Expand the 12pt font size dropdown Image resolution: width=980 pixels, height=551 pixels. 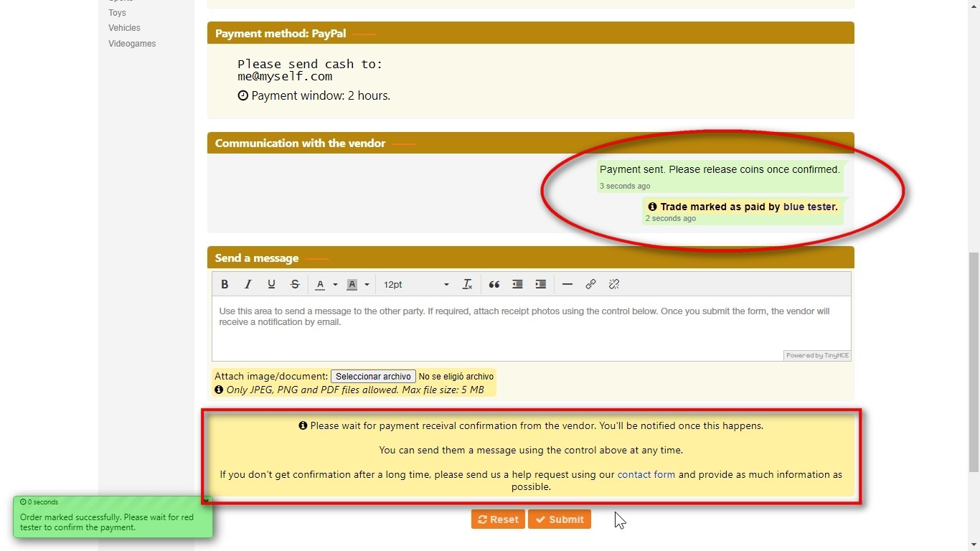416,285
